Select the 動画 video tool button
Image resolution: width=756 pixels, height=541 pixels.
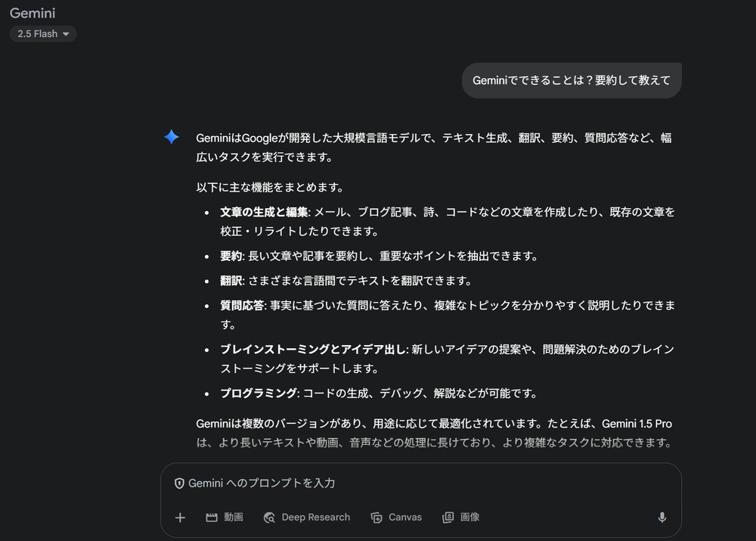(x=225, y=518)
